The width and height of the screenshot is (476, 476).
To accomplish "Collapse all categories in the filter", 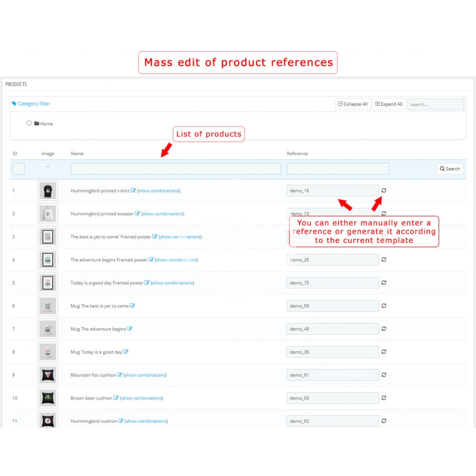I will [353, 104].
